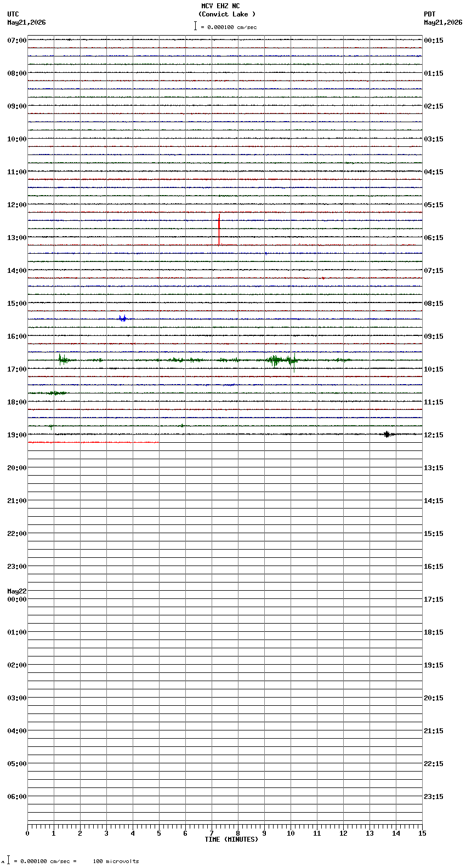Click the '17:00' UTC time label
Screen dimensions: 466x868
17,369
